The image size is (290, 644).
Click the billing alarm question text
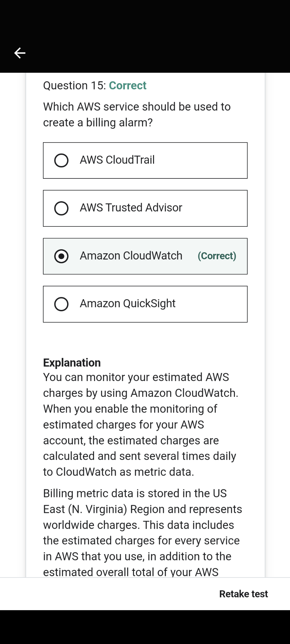click(137, 115)
